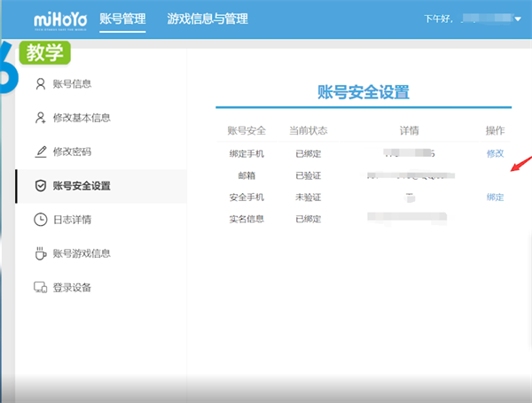
Task: Click the pencil icon beside 修改密码
Action: (x=39, y=151)
